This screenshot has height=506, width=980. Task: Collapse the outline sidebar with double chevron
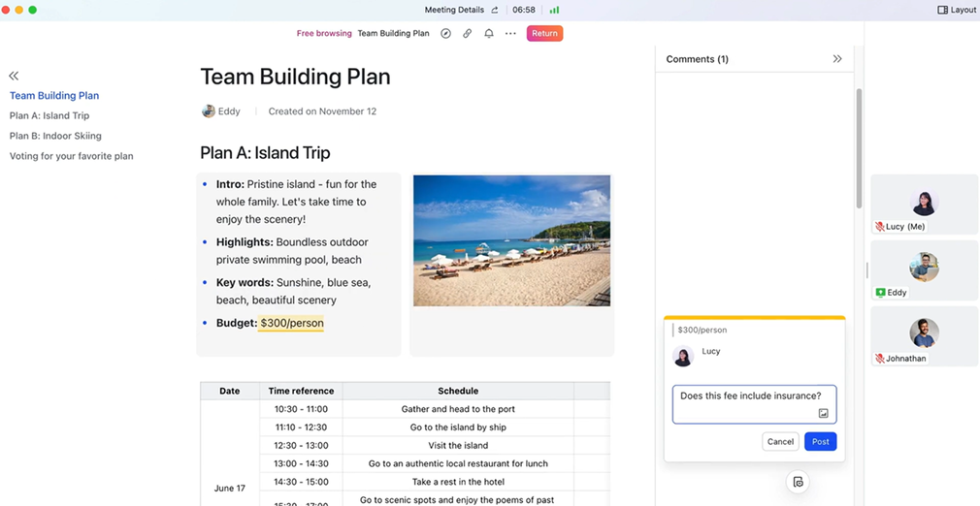pos(14,76)
